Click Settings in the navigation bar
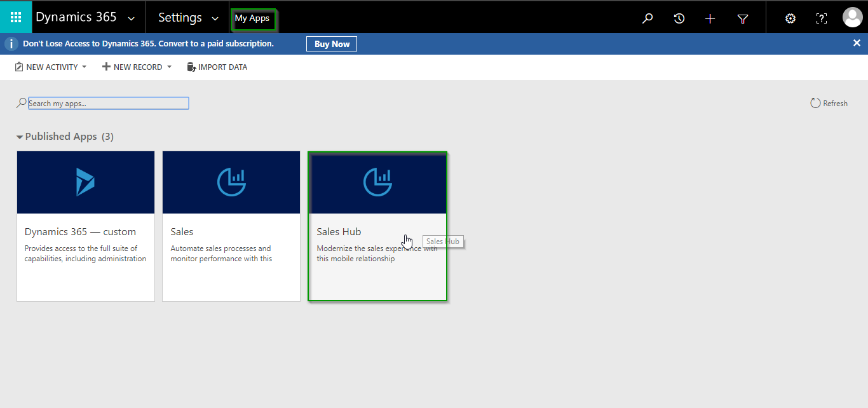 [180, 18]
